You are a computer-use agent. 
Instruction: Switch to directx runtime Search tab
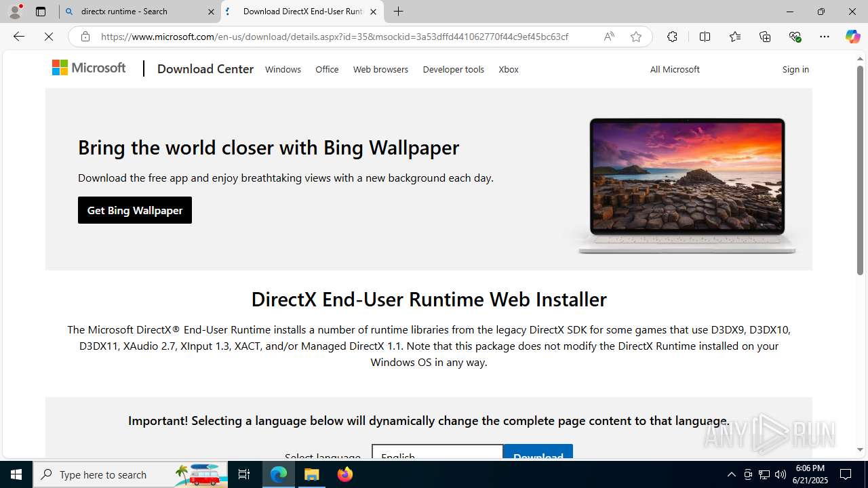[140, 12]
